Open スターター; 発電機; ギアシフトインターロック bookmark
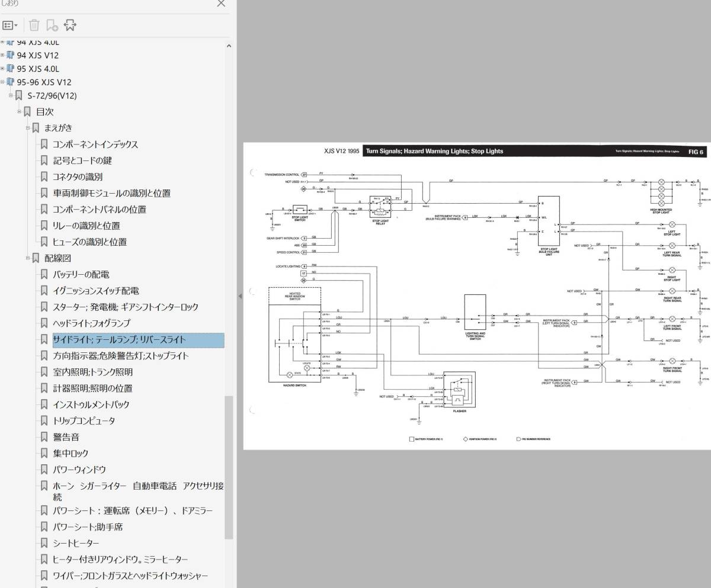 126,307
